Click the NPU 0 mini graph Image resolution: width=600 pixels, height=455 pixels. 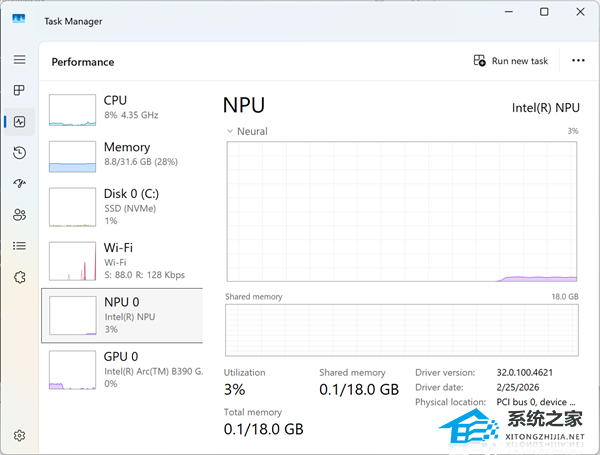[x=73, y=315]
